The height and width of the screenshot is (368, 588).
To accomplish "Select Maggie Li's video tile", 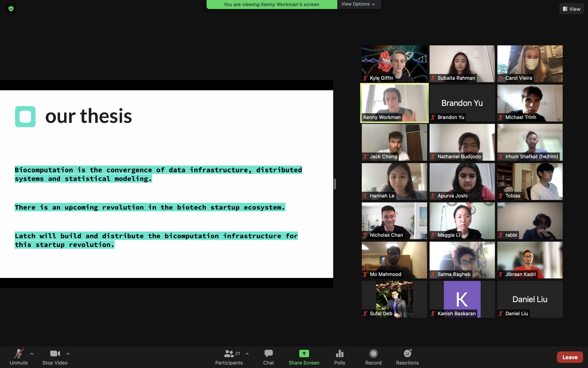I will pos(462,221).
